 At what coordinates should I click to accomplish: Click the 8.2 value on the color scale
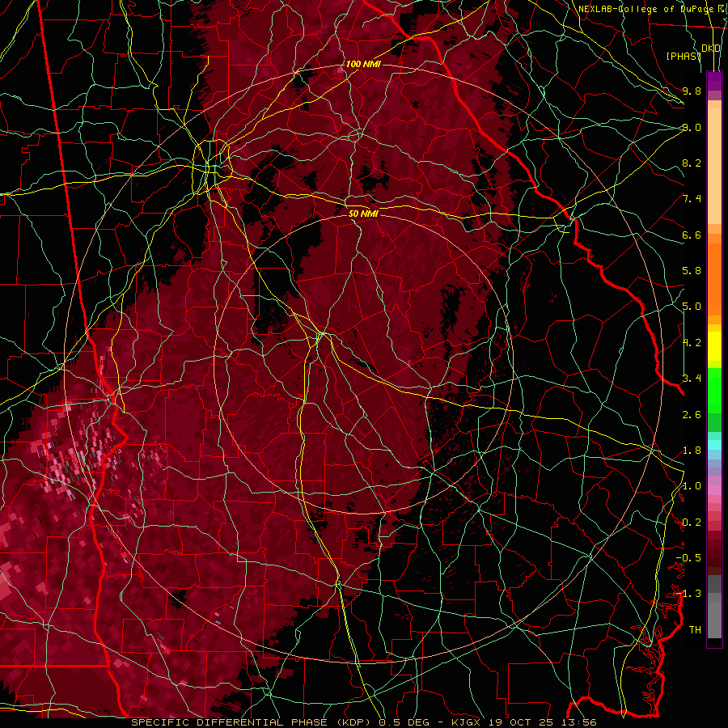coord(692,163)
